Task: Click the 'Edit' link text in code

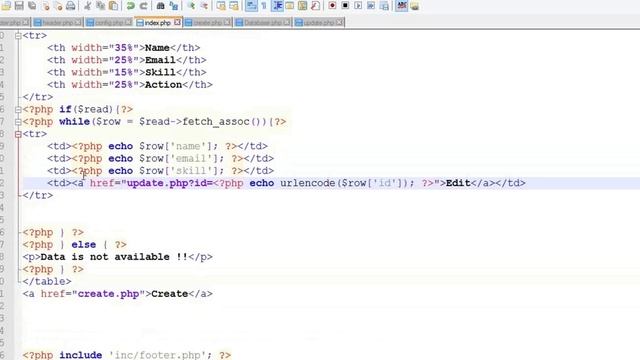Action: click(x=458, y=183)
